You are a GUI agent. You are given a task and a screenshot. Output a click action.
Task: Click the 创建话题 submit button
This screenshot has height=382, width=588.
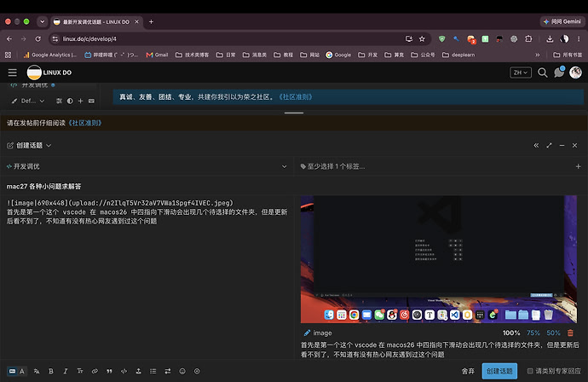(x=499, y=371)
